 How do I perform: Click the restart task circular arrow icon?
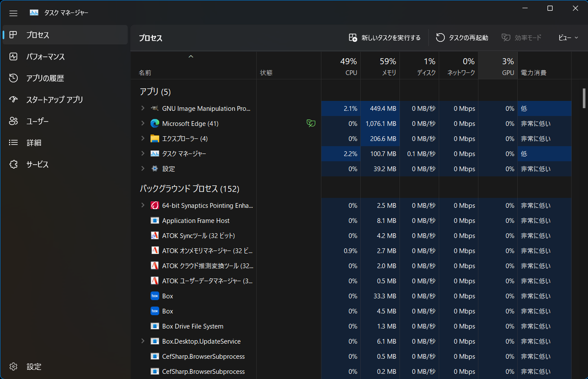440,38
